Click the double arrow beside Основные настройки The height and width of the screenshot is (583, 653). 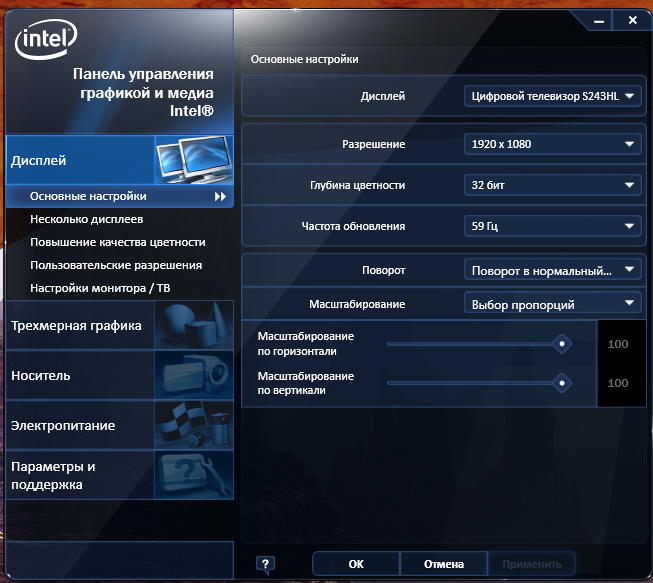(220, 197)
